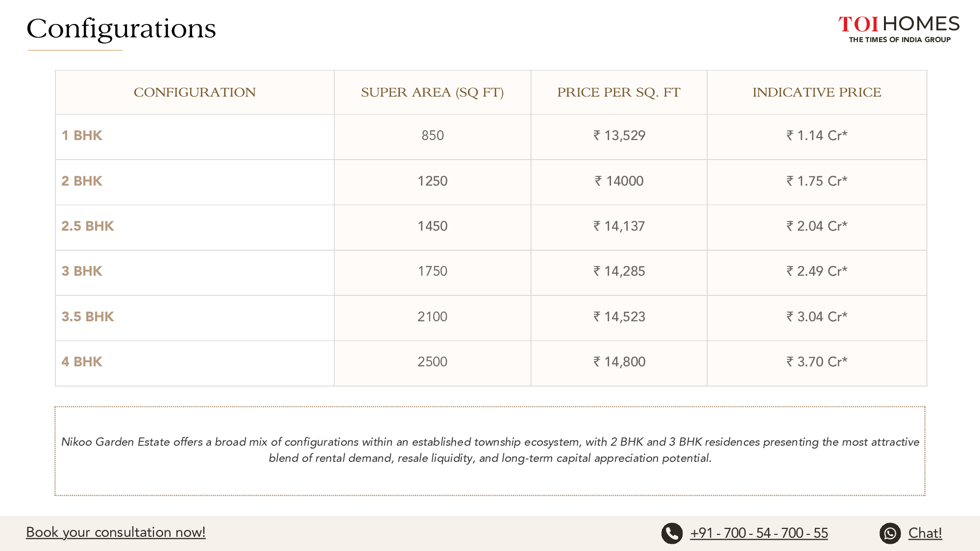Select the 3 BHK row label
The image size is (980, 551).
pos(82,271)
